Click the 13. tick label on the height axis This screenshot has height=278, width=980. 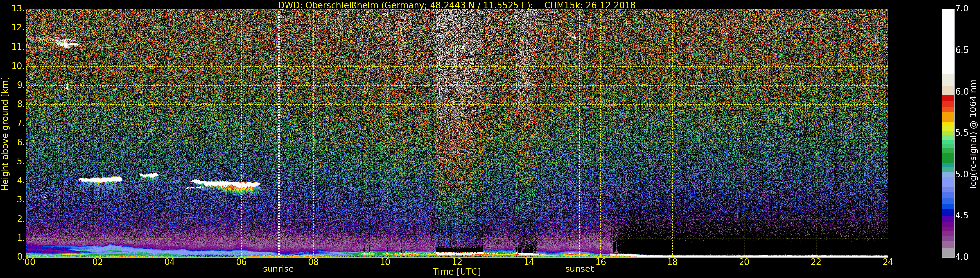pyautogui.click(x=18, y=9)
